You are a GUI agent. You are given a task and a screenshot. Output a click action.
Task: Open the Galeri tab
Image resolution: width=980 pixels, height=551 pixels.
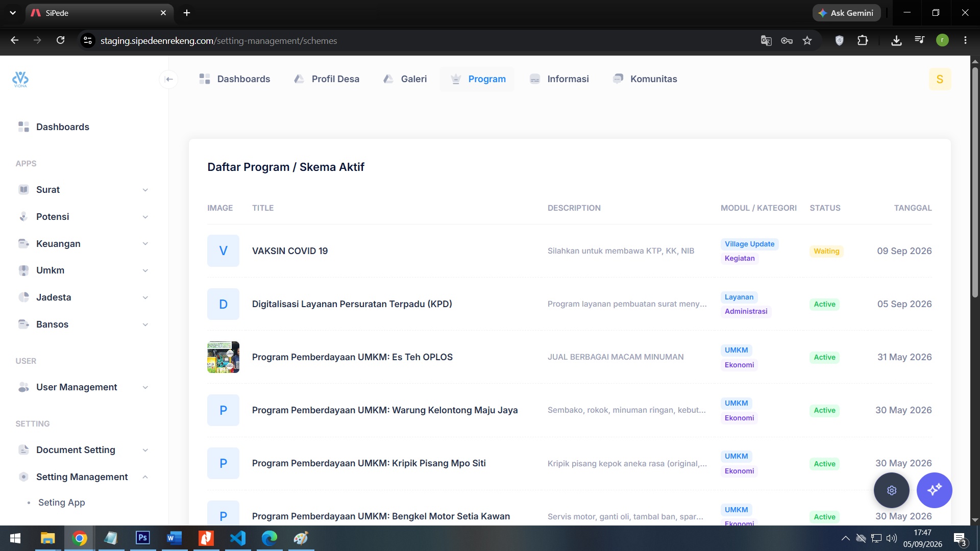click(405, 79)
